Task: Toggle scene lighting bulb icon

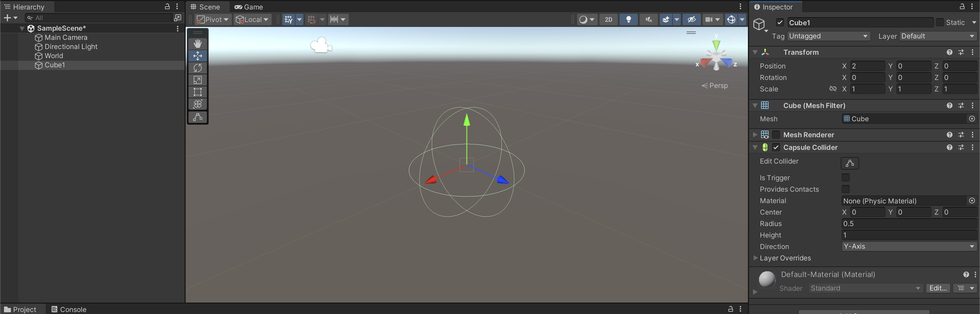Action: pyautogui.click(x=628, y=19)
